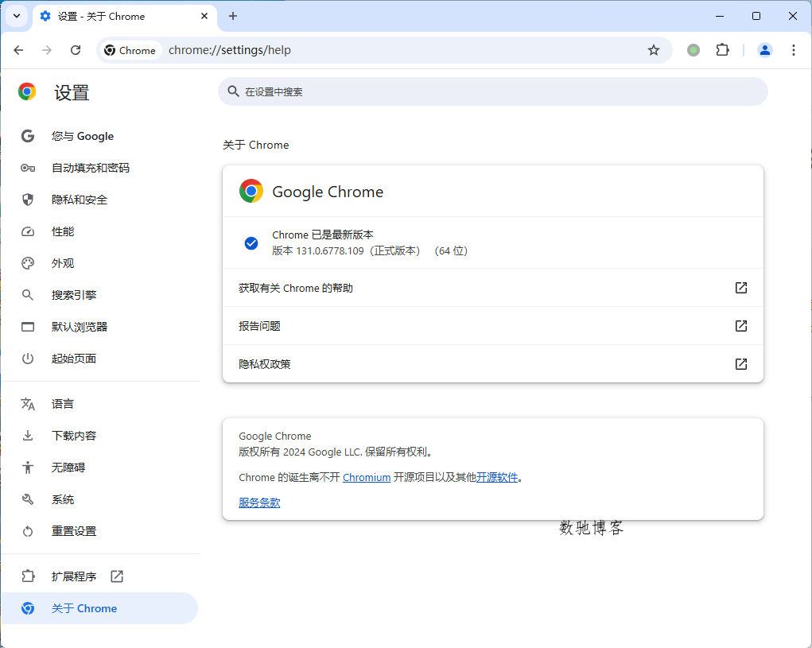Close the 设置 - 关于 Chrome tab
This screenshot has width=812, height=648.
[204, 16]
